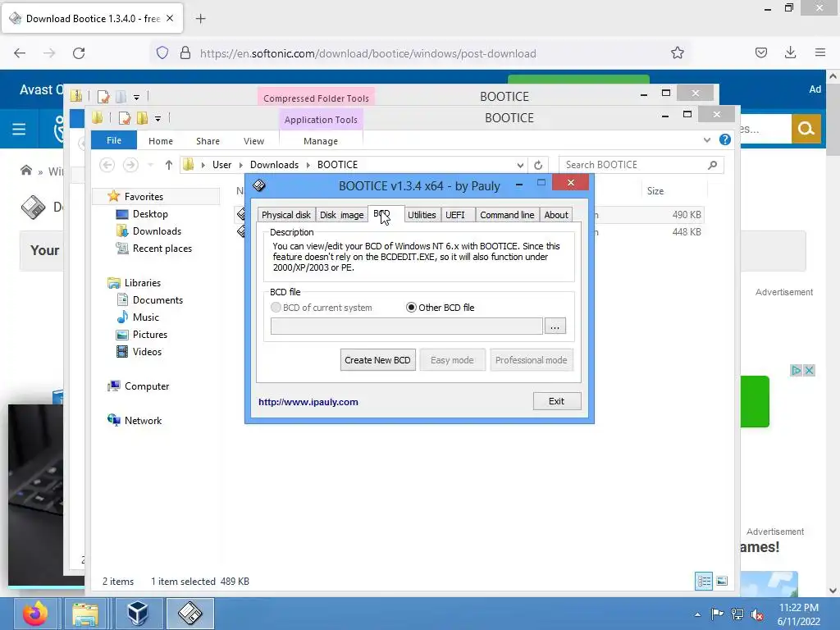Click Downloads in the address breadcrumb
The image size is (840, 630).
pos(274,165)
